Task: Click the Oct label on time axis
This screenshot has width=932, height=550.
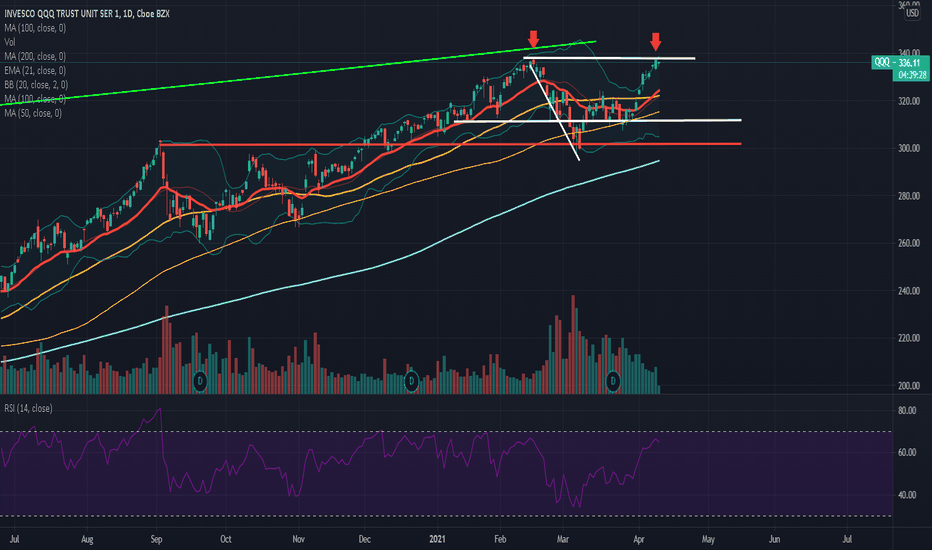Action: tap(226, 539)
